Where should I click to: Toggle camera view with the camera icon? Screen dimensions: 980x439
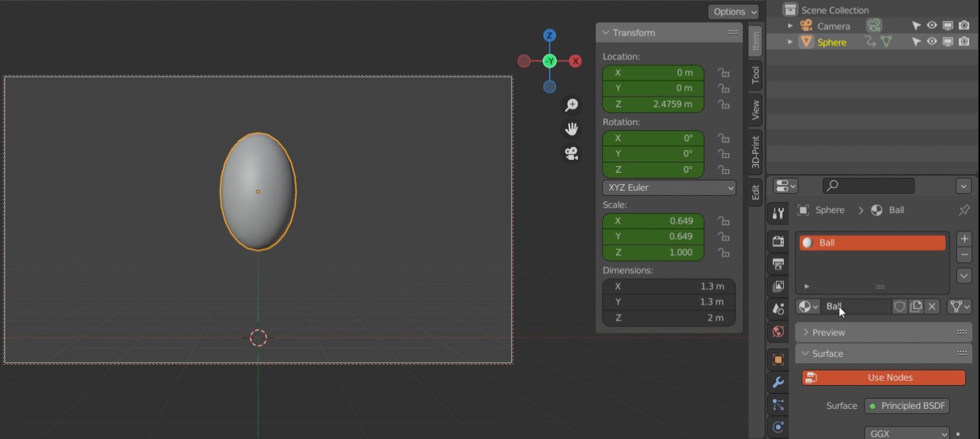tap(571, 154)
